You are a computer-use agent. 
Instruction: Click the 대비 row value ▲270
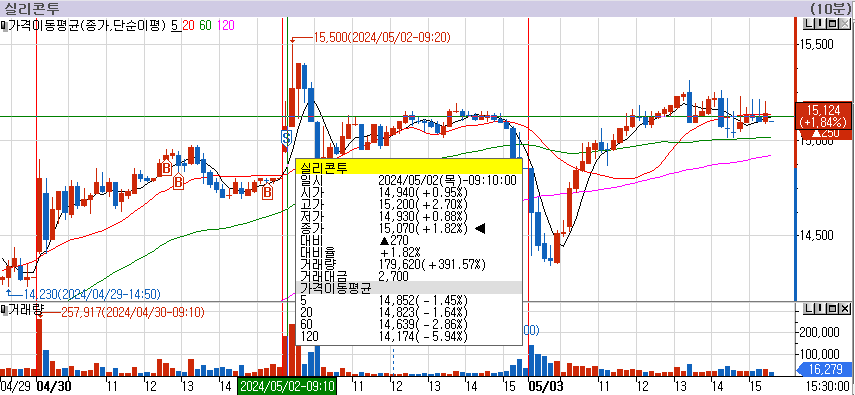393,240
